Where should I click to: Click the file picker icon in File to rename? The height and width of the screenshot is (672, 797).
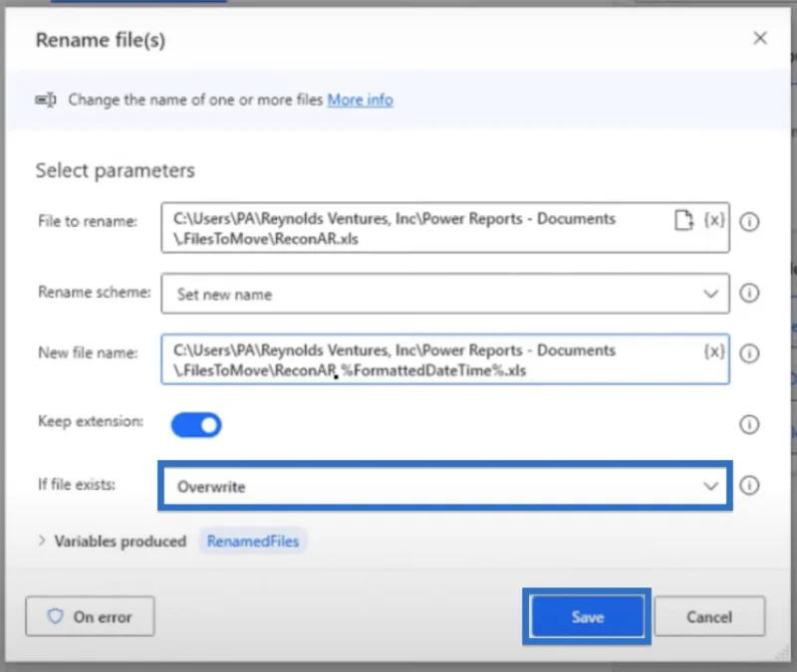(x=683, y=220)
